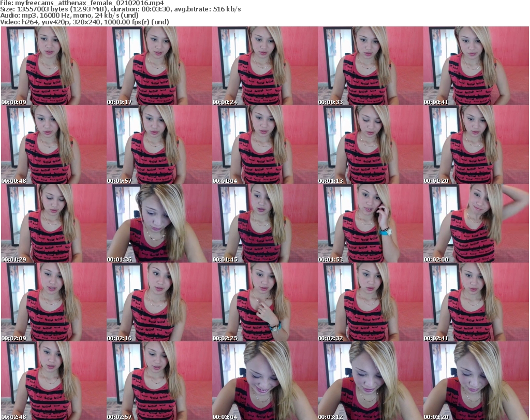Open the thumbnail marked 00:00:33

click(370, 66)
